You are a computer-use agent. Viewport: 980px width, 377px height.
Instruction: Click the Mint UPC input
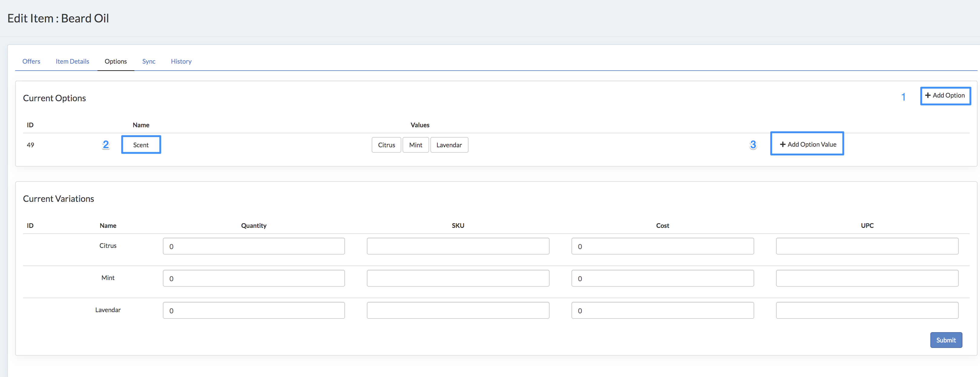point(867,279)
